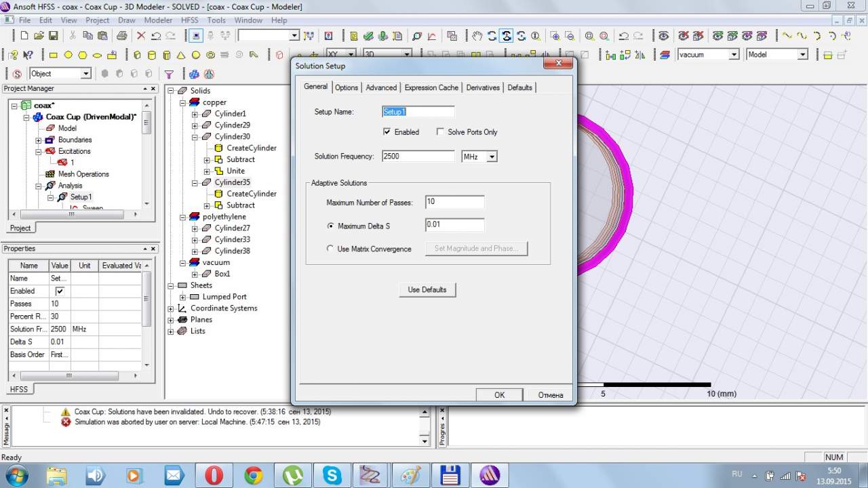
Task: Click the red Delete X icon
Action: tap(141, 36)
